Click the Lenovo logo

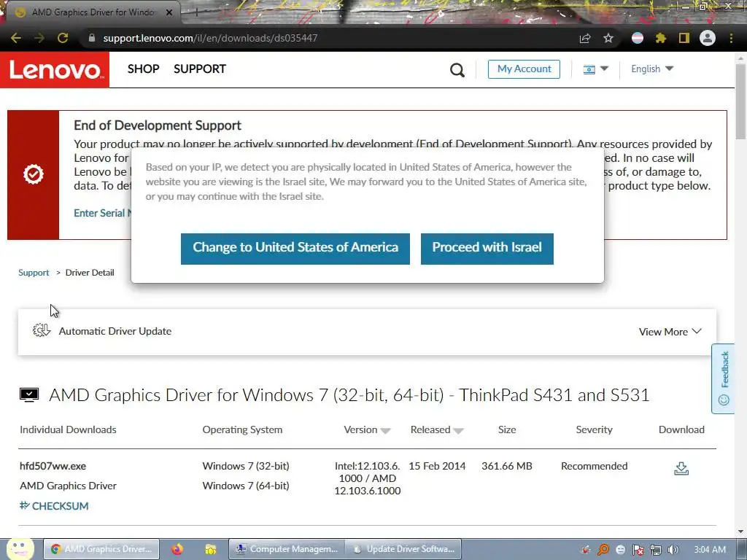tap(55, 70)
